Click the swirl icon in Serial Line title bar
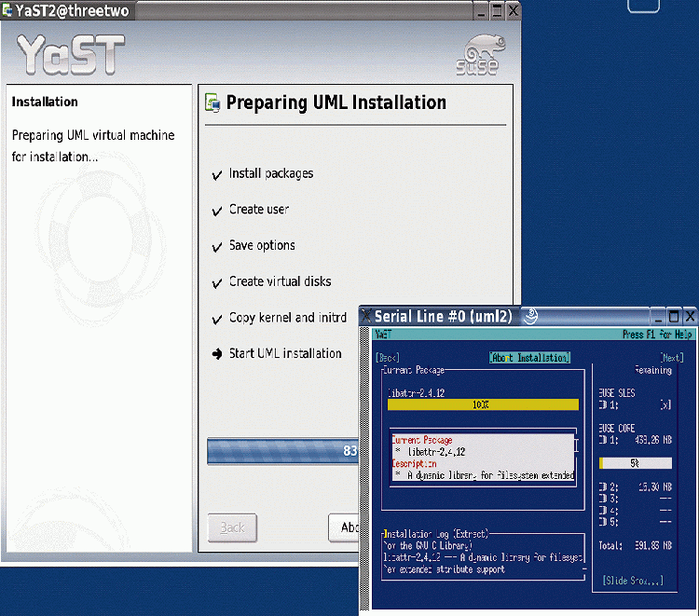The height and width of the screenshot is (616, 699). coord(530,317)
